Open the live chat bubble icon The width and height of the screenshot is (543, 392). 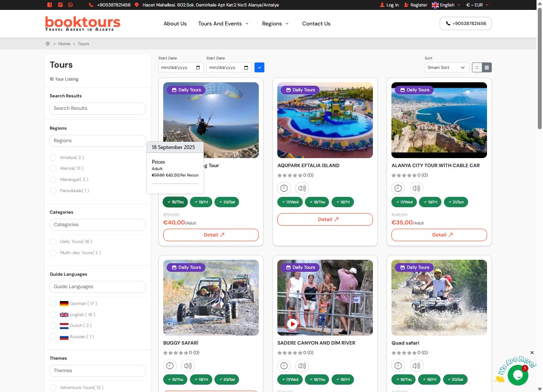click(518, 375)
